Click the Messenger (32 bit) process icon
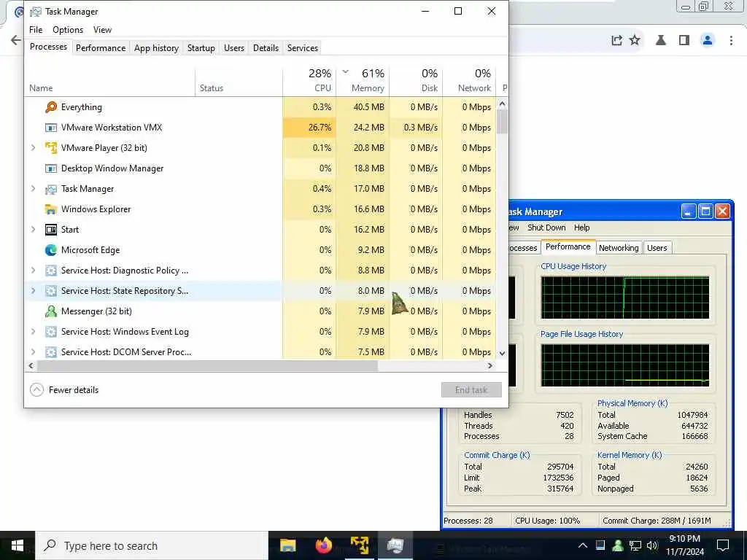 pyautogui.click(x=51, y=311)
